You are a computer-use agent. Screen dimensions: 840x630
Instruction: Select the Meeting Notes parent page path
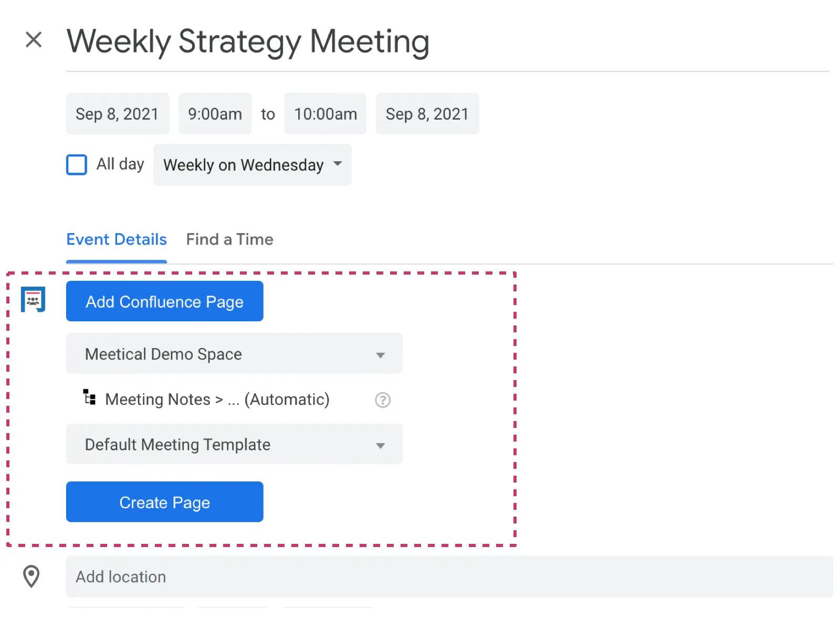point(217,400)
